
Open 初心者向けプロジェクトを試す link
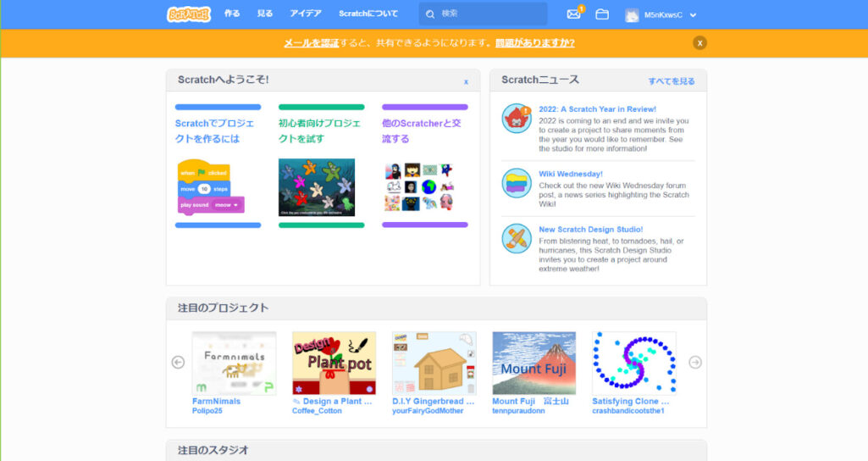click(319, 131)
